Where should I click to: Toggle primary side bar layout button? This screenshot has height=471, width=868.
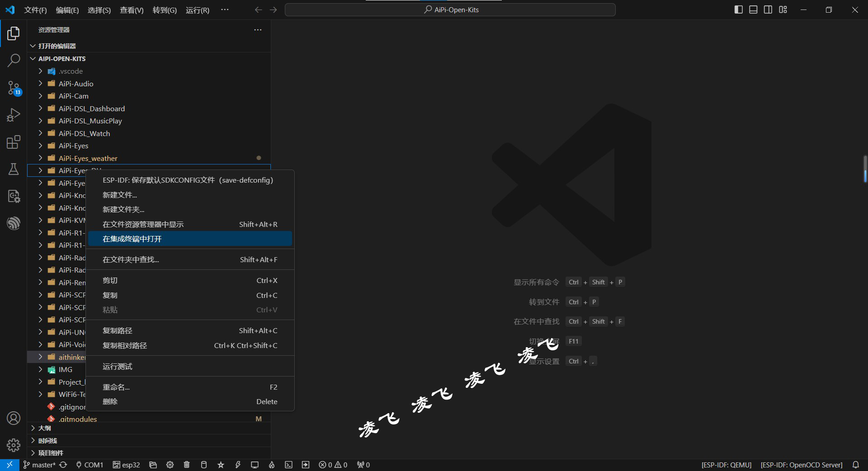point(739,9)
